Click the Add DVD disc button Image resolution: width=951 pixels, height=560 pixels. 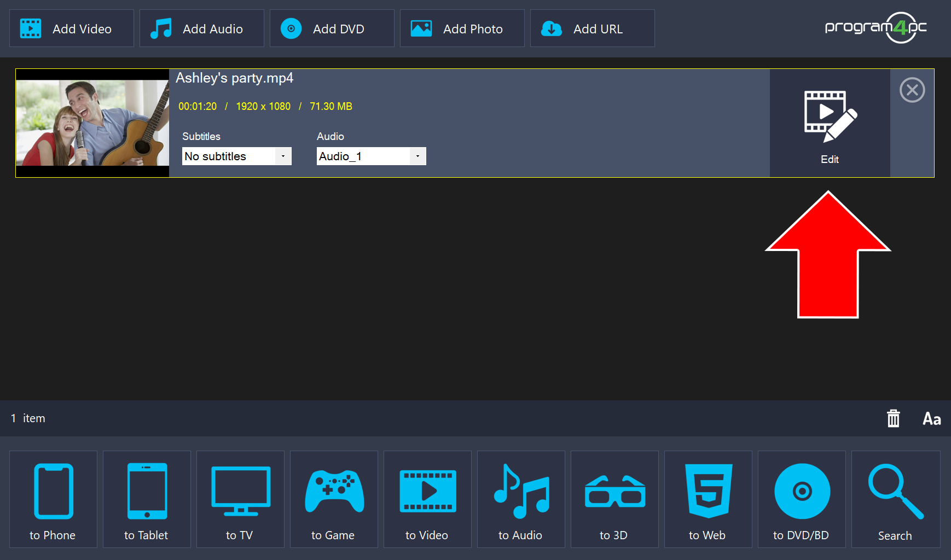332,28
